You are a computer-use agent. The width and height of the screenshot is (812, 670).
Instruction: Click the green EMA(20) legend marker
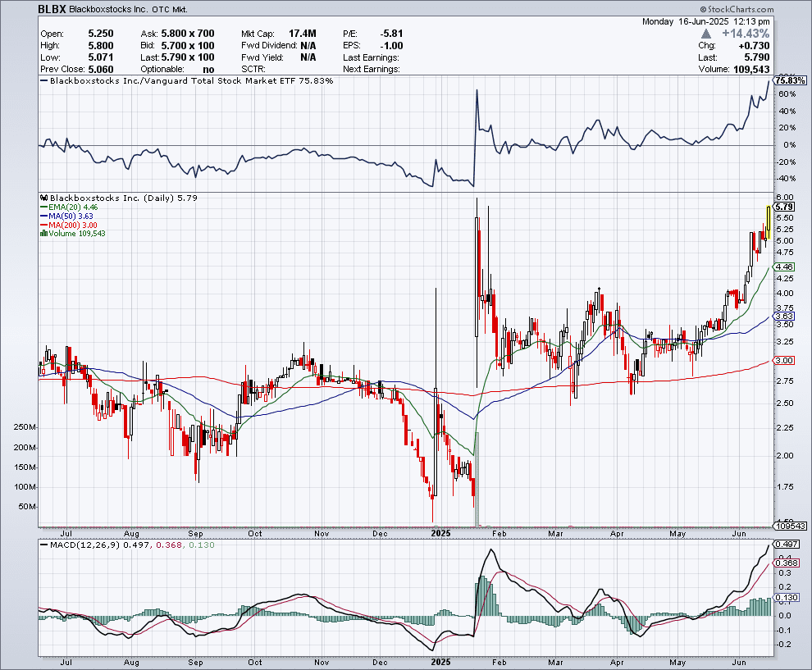[x=42, y=207]
